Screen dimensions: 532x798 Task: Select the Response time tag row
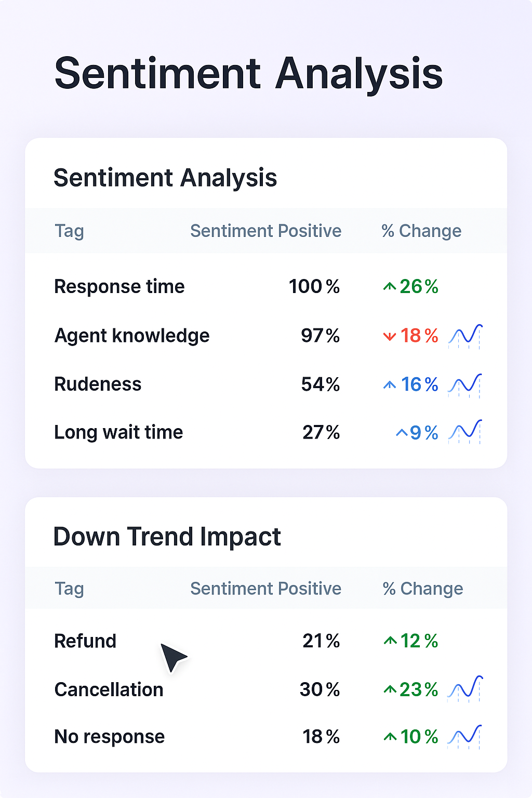(x=119, y=287)
